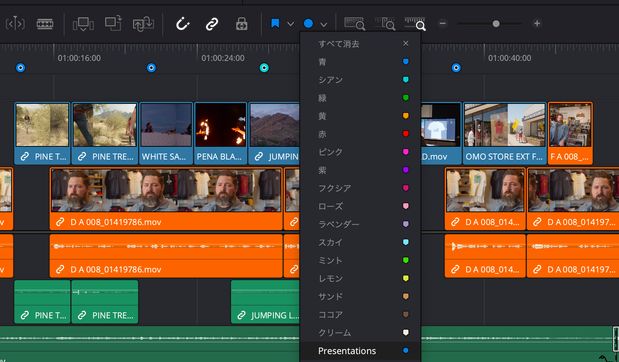Screen dimensions: 619x362
Task: Click the Insert Clip toolbar icon
Action: [x=83, y=24]
